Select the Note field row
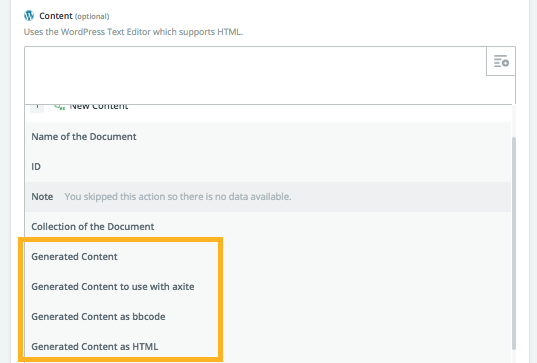537x363 pixels. pyautogui.click(x=268, y=197)
